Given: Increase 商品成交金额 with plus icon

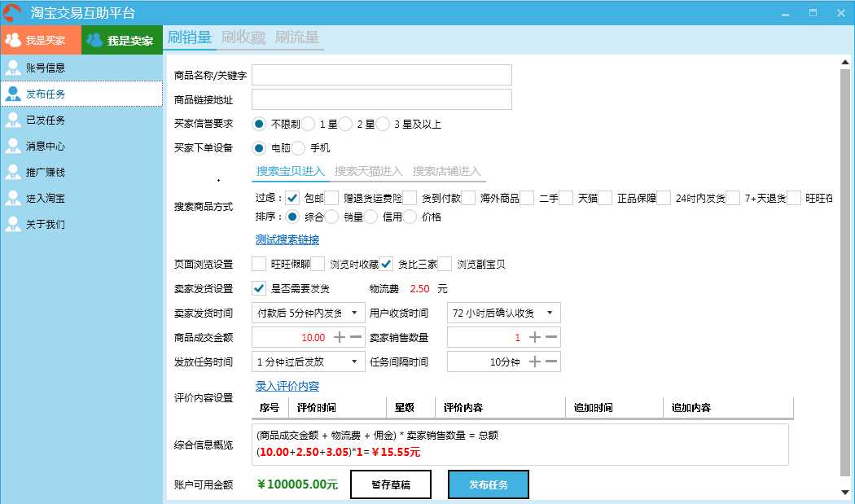Looking at the screenshot, I should pyautogui.click(x=340, y=337).
